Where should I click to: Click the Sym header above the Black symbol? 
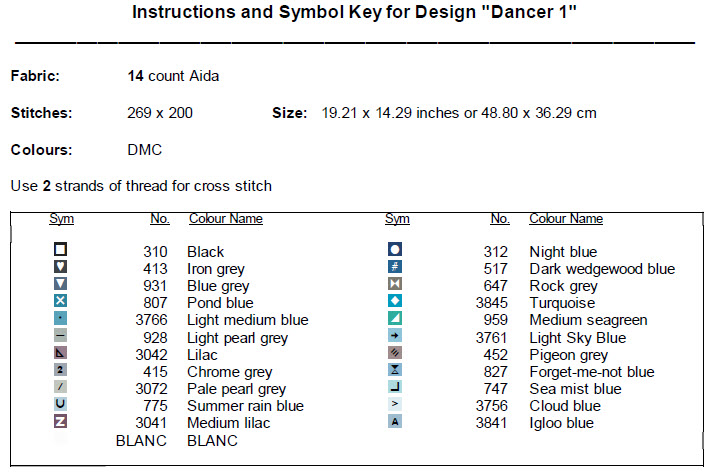click(x=61, y=219)
